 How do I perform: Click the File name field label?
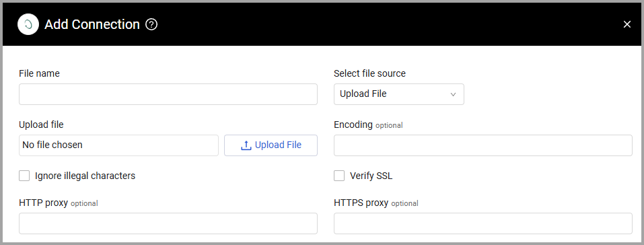pyautogui.click(x=40, y=73)
